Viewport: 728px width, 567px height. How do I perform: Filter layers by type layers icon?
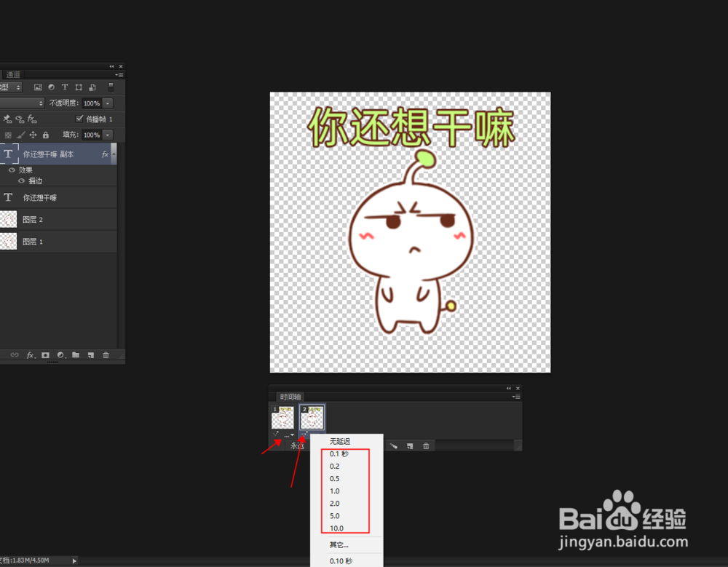[x=65, y=87]
